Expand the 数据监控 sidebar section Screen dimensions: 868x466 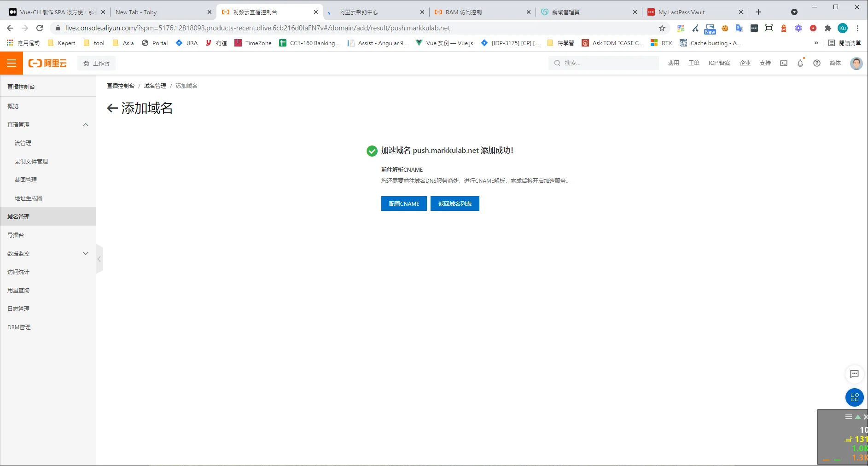[86, 253]
